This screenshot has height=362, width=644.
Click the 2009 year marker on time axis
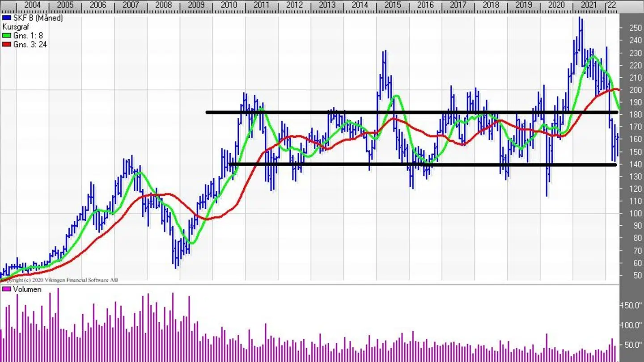pos(196,5)
